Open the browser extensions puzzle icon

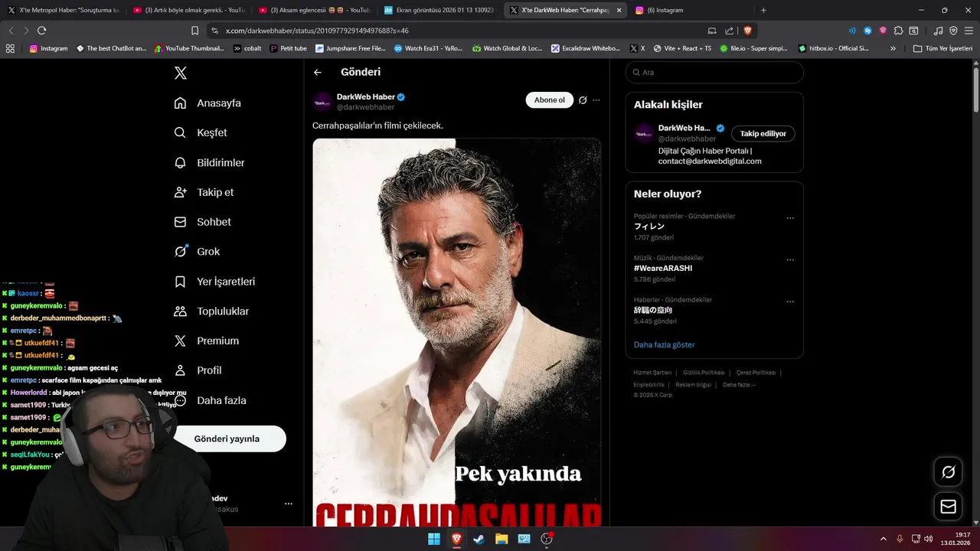click(x=898, y=31)
